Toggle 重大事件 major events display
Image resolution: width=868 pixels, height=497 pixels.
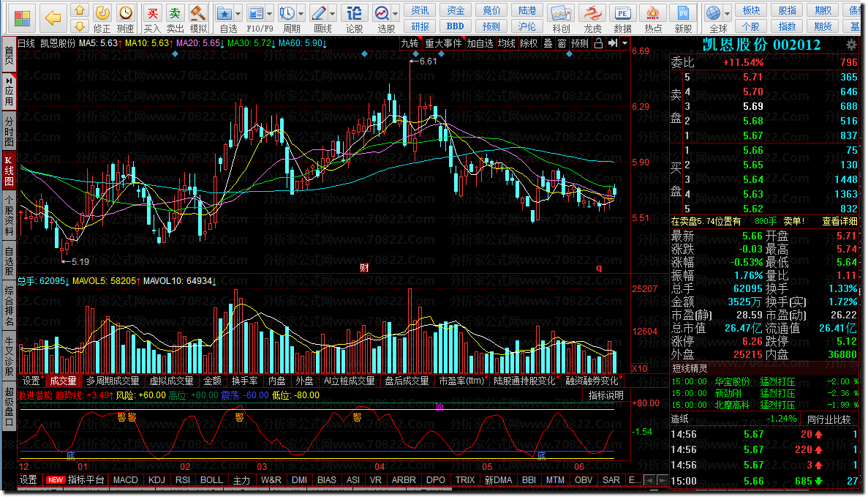coord(443,43)
